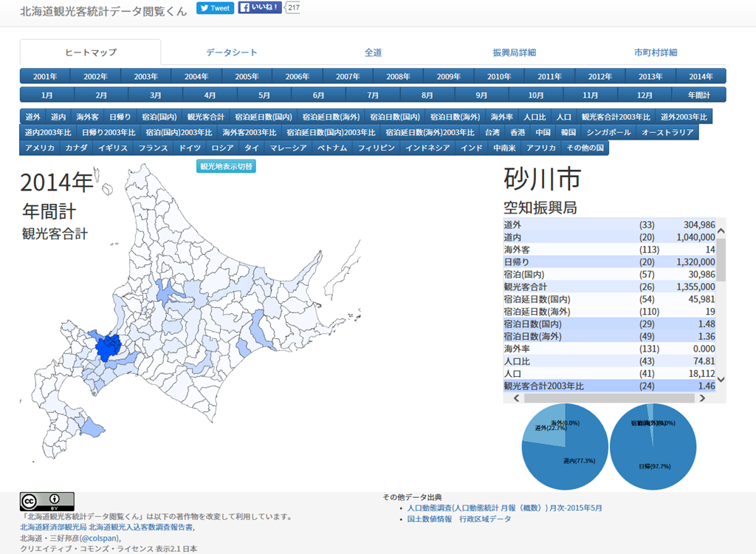
Task: Select the オーストラリア country button
Action: point(667,132)
